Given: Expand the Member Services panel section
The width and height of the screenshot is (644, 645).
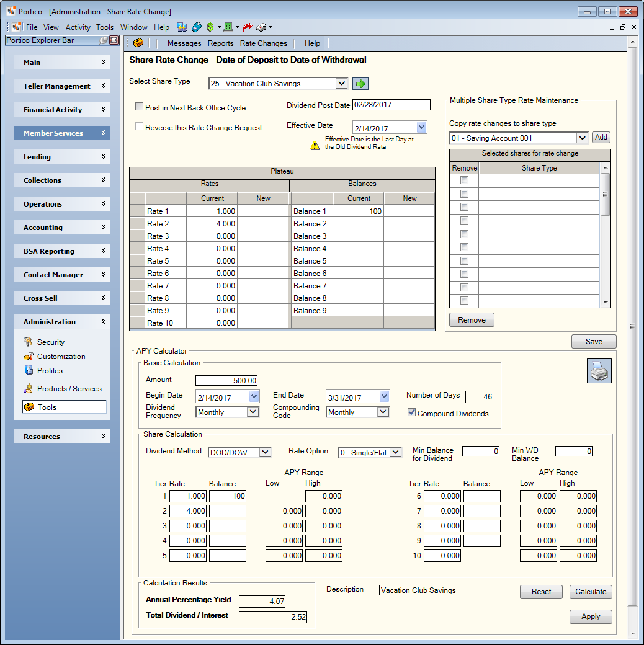Looking at the screenshot, I should point(62,133).
